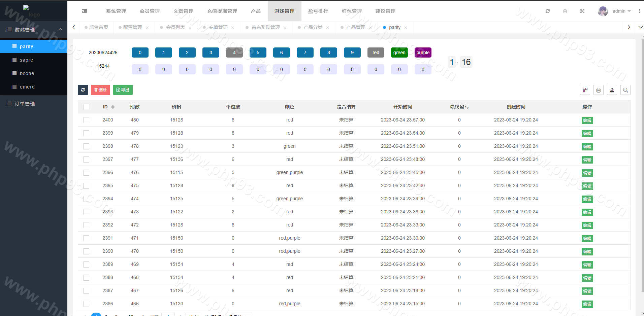Select the purple color button
This screenshot has width=644, height=316.
(x=423, y=52)
